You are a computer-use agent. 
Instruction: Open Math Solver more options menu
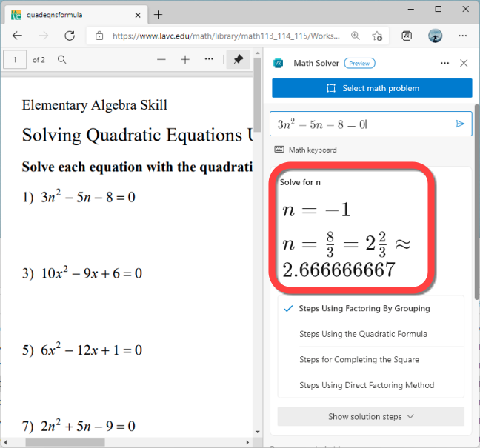click(x=444, y=64)
